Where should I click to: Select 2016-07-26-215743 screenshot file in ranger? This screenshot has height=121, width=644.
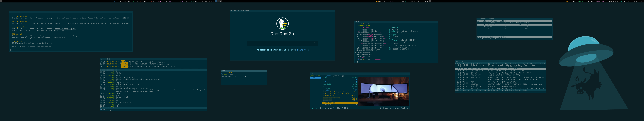(340, 92)
